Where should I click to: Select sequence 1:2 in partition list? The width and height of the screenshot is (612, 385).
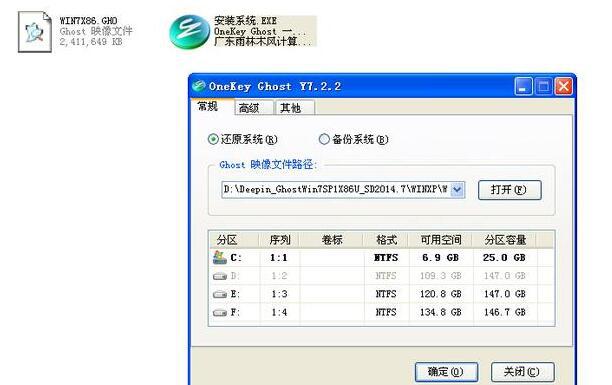279,276
